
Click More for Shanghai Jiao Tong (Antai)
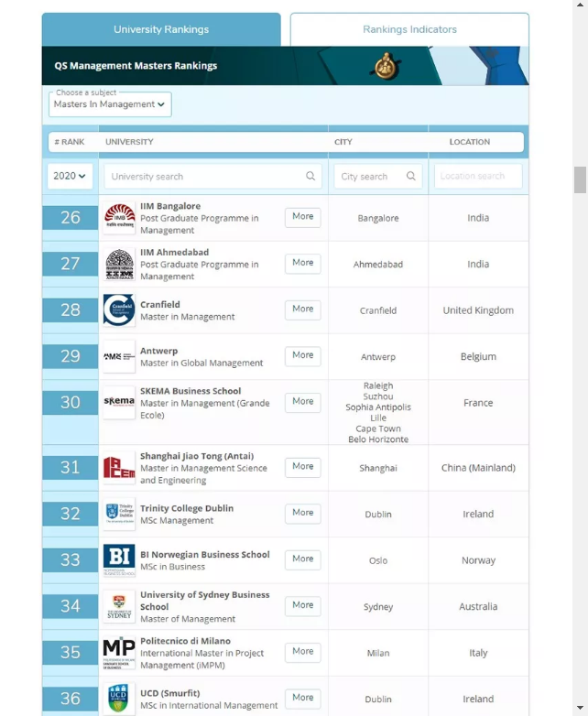(x=303, y=467)
